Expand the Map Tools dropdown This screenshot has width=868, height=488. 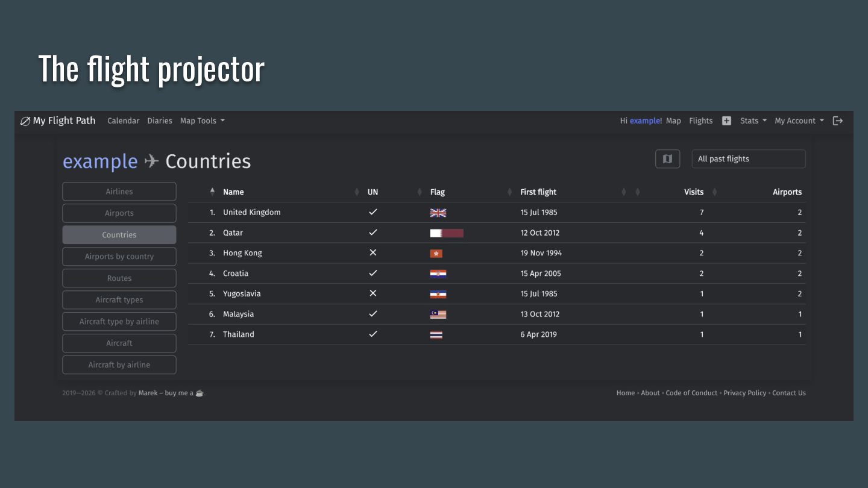[x=202, y=120]
